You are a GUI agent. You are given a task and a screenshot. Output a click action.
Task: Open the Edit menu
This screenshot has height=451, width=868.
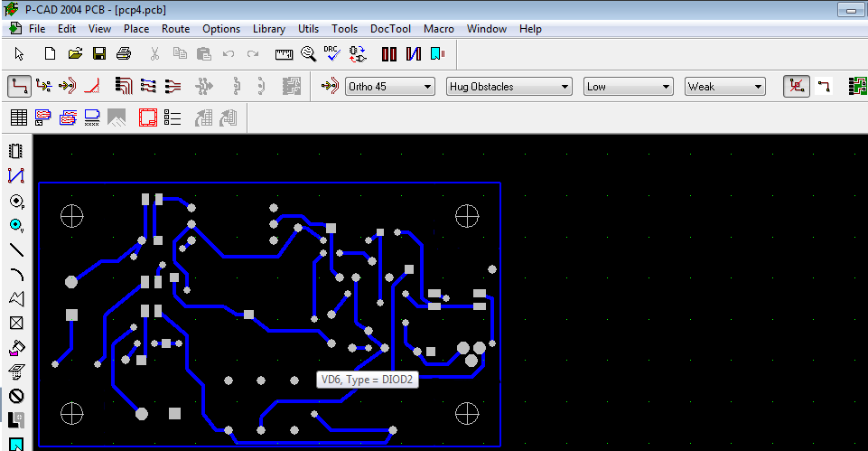(x=67, y=29)
